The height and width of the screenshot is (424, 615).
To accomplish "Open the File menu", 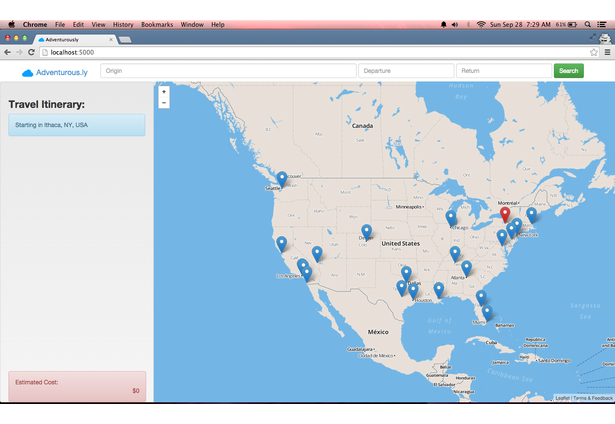I will point(60,24).
